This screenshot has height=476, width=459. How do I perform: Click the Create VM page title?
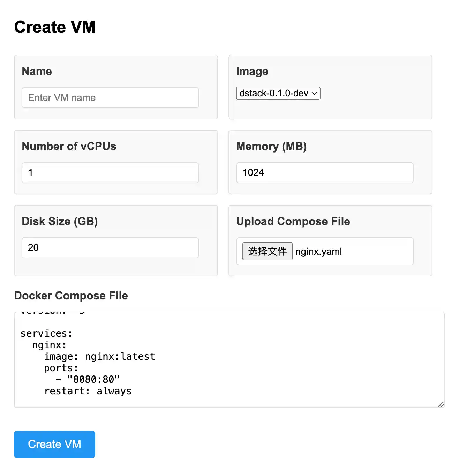click(x=55, y=27)
